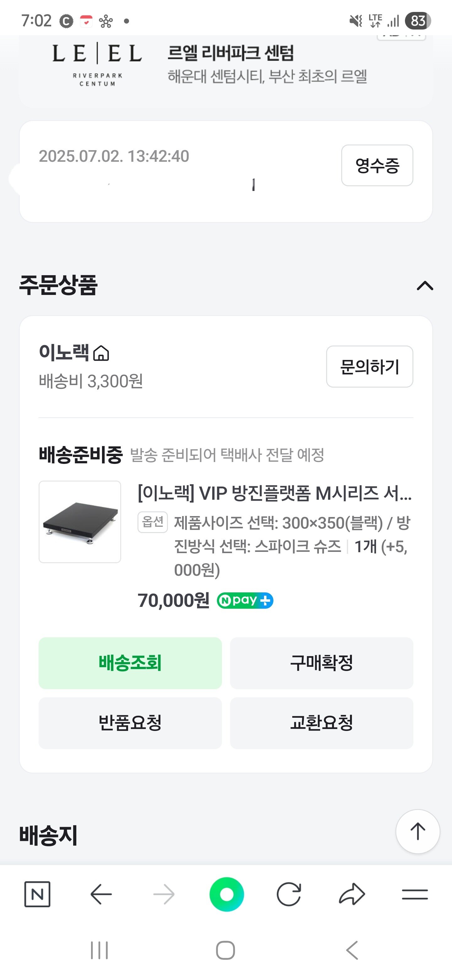Request an exchange via 교환요청
This screenshot has width=452, height=980.
(322, 723)
